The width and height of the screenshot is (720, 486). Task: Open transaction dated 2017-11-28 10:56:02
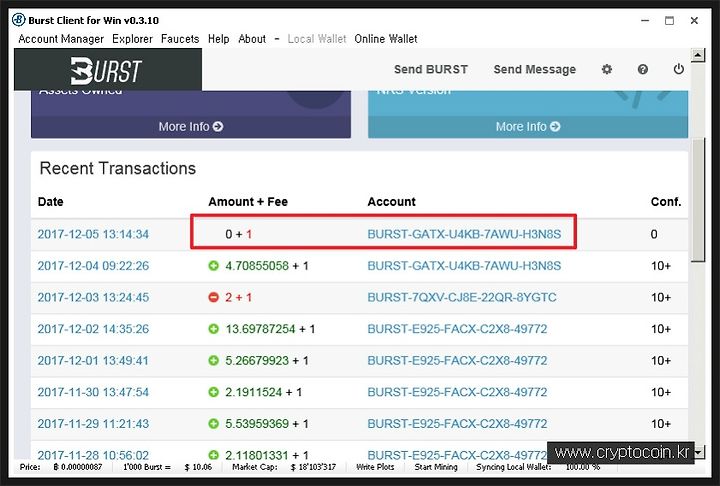click(x=93, y=455)
